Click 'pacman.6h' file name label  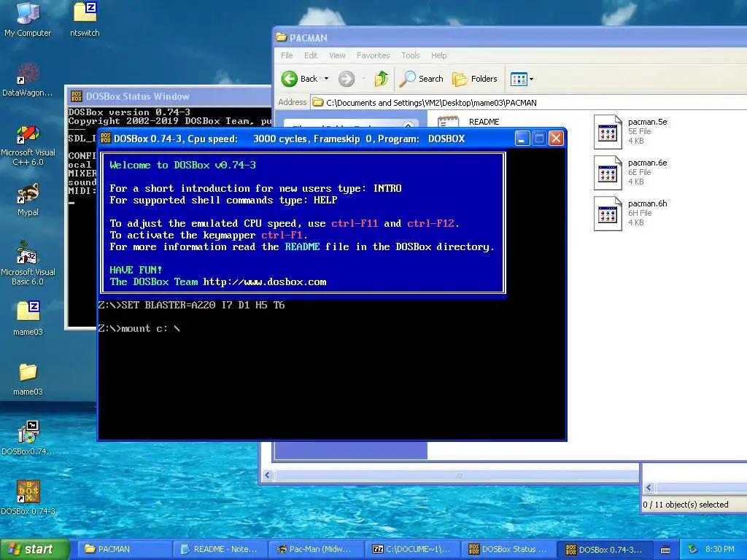647,204
